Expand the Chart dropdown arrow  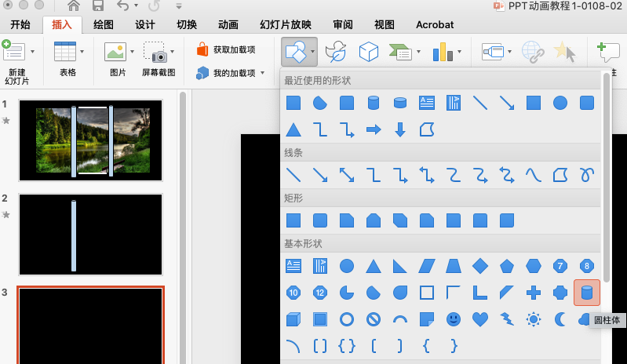pos(459,52)
